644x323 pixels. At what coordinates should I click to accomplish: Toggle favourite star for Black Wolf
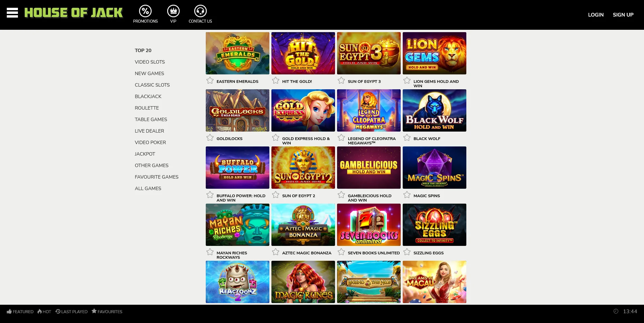click(x=407, y=138)
